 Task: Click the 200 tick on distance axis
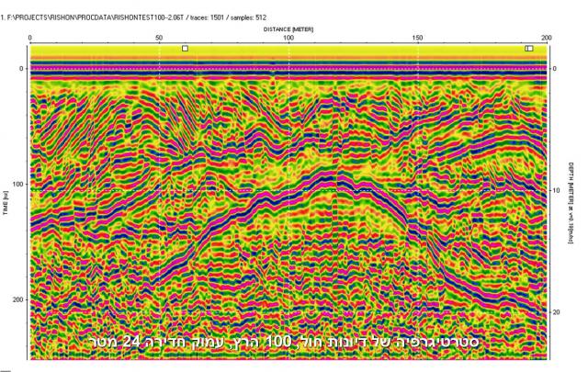[547, 38]
